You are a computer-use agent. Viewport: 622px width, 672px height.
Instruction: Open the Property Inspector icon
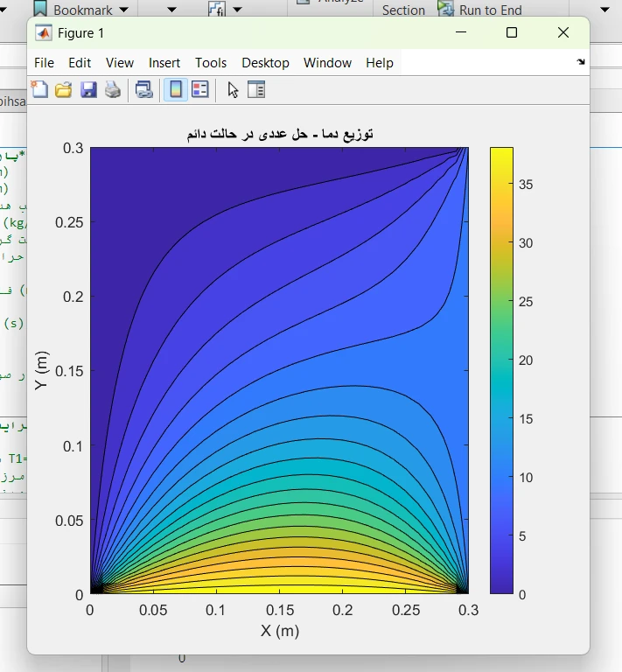[x=255, y=89]
